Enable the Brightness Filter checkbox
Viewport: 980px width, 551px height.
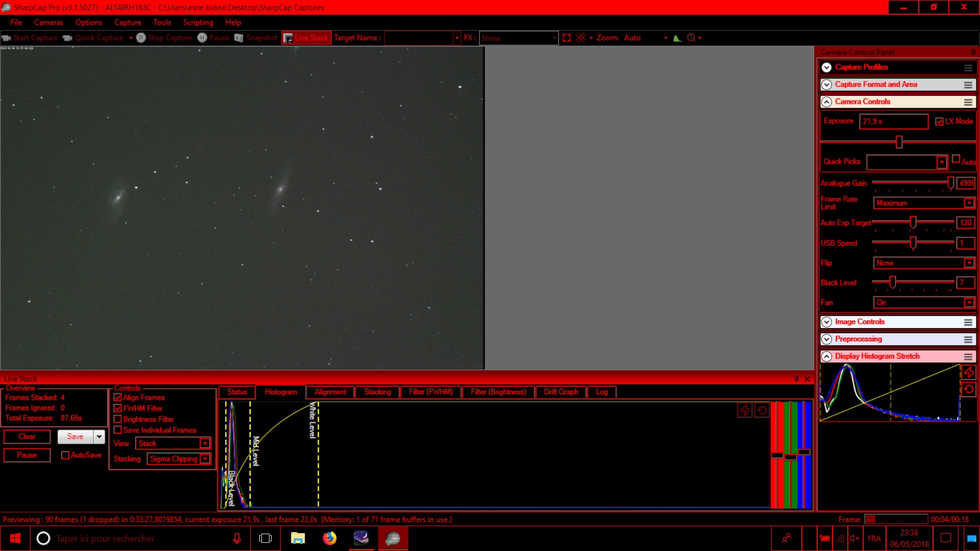click(118, 419)
